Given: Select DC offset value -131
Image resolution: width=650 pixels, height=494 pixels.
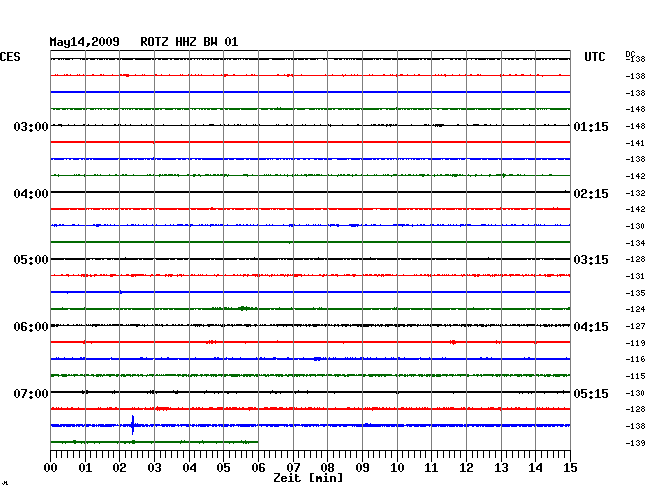Looking at the screenshot, I should pyautogui.click(x=635, y=276).
